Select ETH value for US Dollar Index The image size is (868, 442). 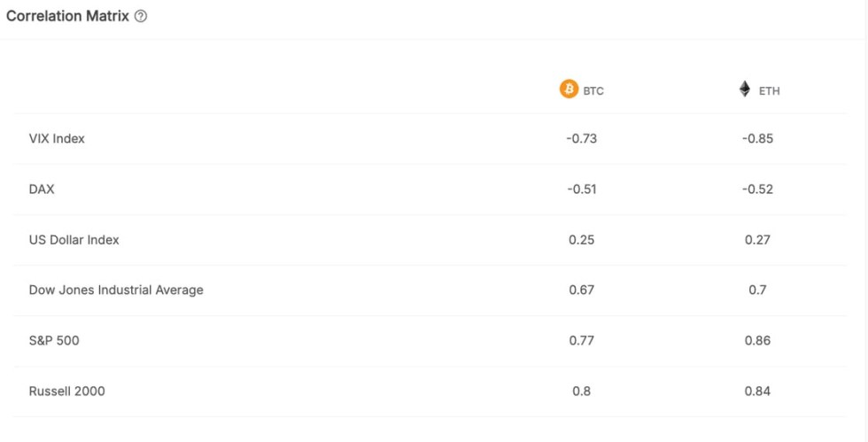pyautogui.click(x=757, y=239)
